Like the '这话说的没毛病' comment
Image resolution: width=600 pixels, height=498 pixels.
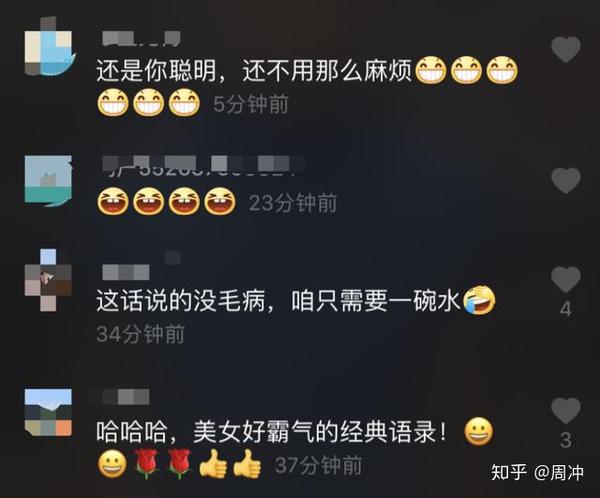coord(566,280)
